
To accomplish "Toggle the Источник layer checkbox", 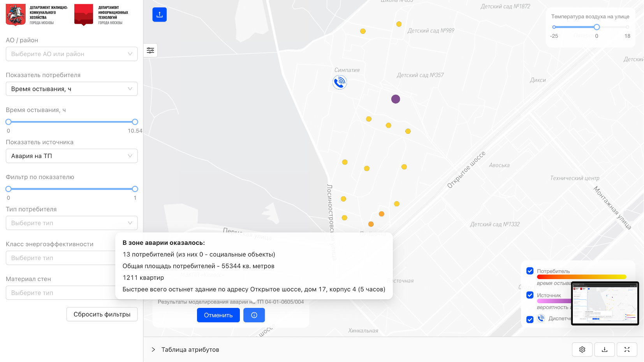I will coord(530,295).
